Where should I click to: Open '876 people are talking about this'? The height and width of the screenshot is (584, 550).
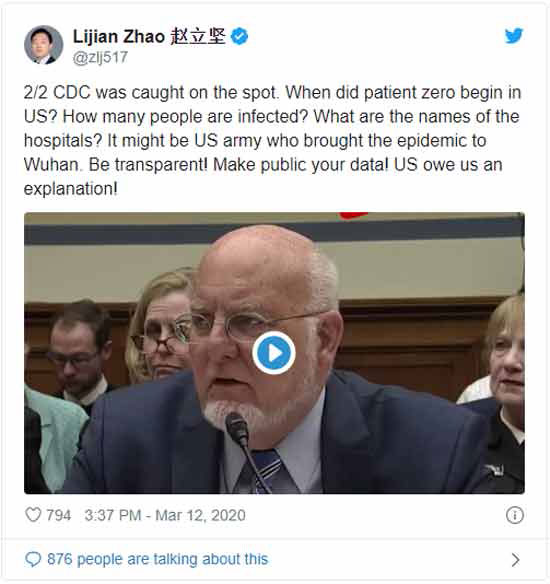[x=158, y=559]
